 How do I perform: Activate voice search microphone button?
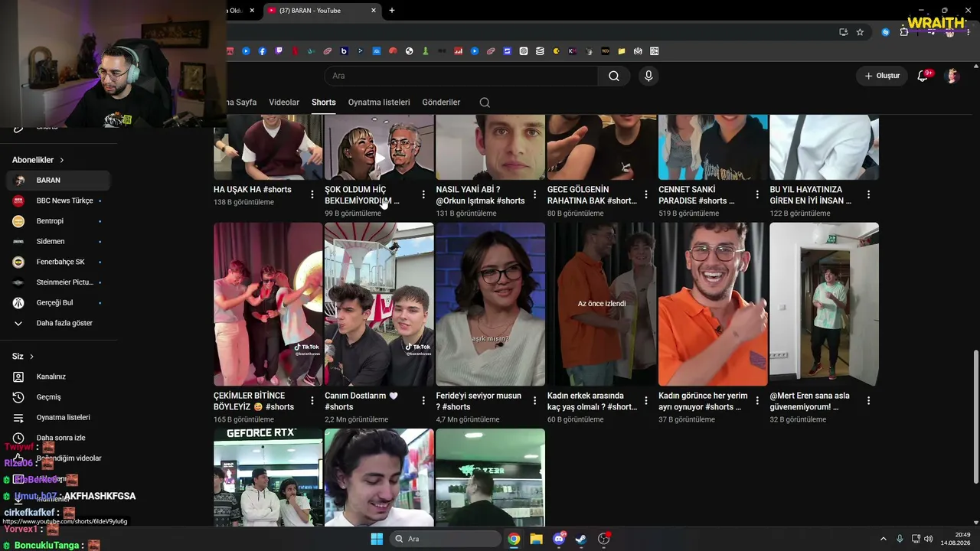tap(648, 76)
